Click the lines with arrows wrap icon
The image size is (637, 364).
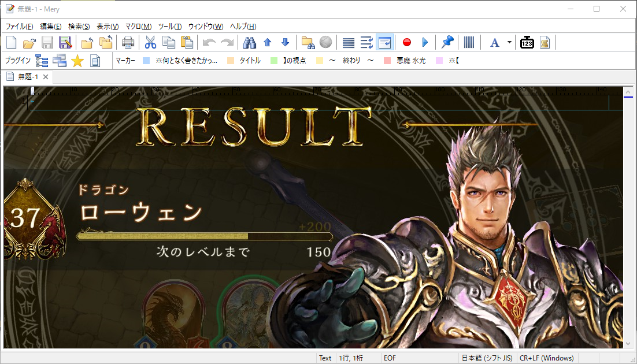366,42
